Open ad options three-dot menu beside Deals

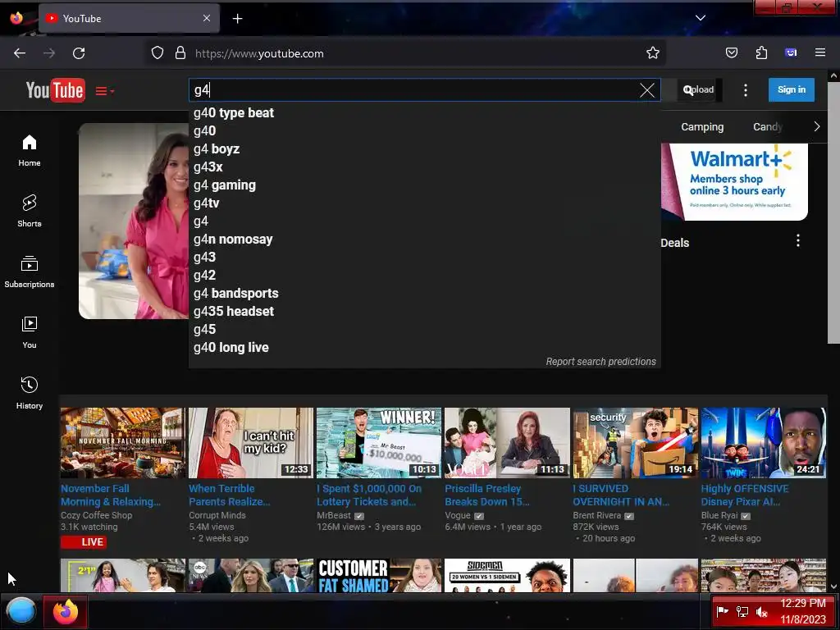click(x=797, y=240)
